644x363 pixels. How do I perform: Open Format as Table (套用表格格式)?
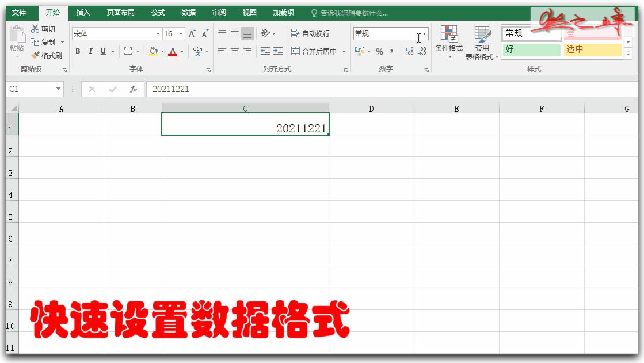pos(483,46)
